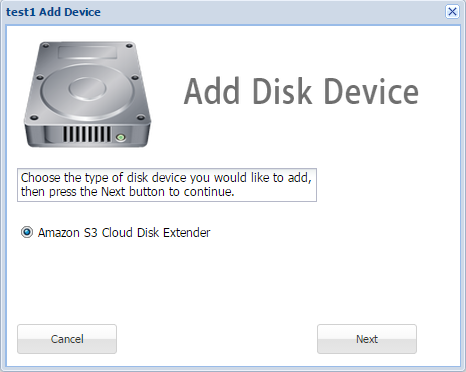466x372 pixels.
Task: Click the word Disk in the large heading
Action: tap(282, 91)
